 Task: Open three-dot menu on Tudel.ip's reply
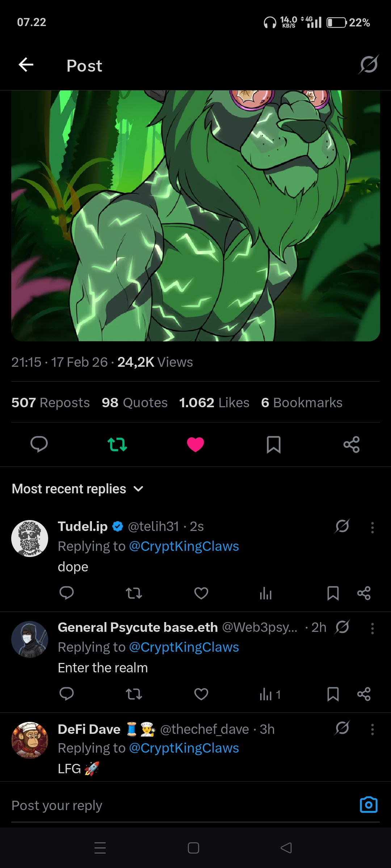372,527
